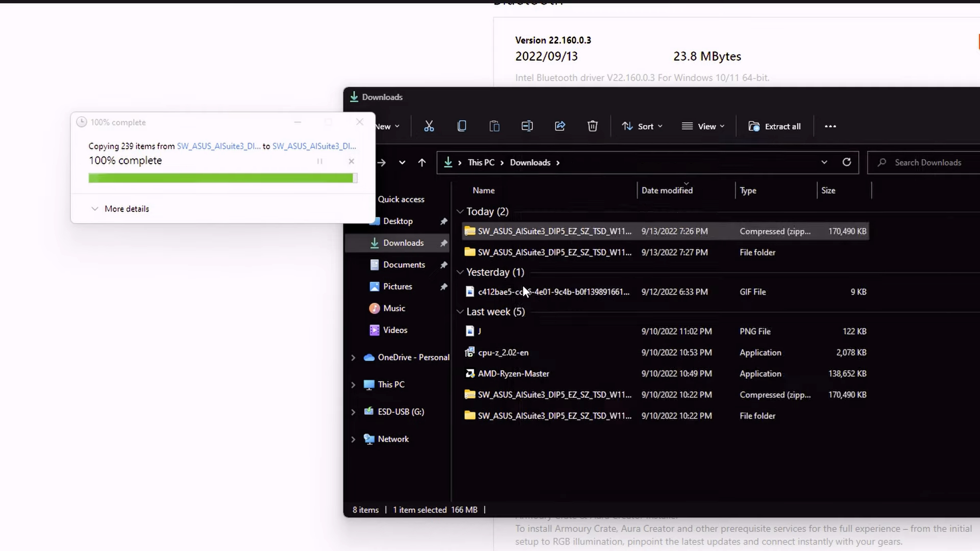Collapse the Yesterday (1) group
This screenshot has width=980, height=551.
[x=460, y=272]
